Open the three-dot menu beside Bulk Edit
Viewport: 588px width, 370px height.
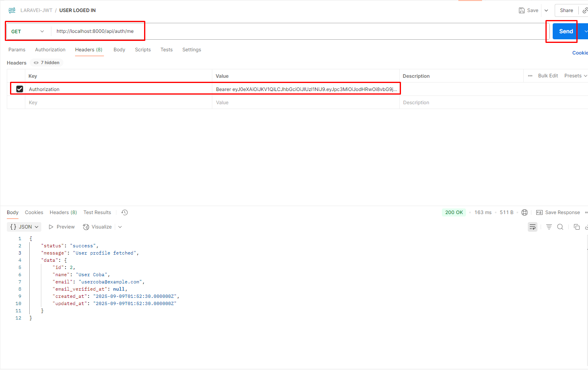tap(530, 76)
